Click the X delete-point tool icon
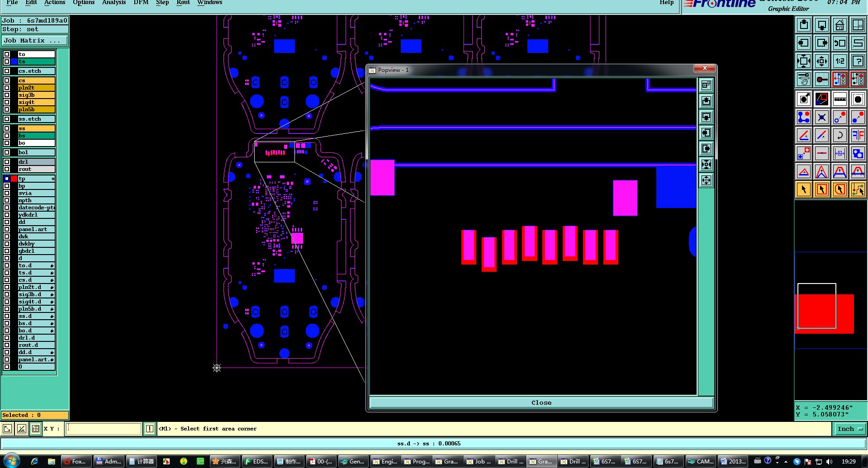 click(x=821, y=117)
